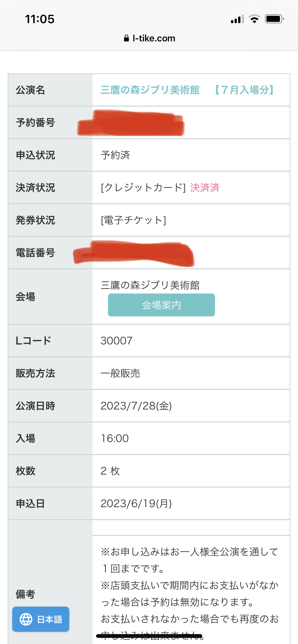Tap the 一般販売 sales method value
This screenshot has width=298, height=644.
pos(120,373)
